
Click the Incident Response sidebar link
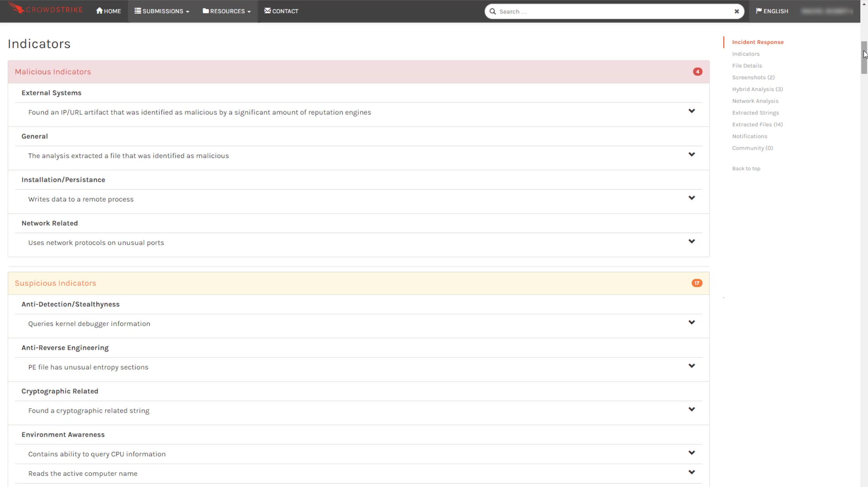click(x=758, y=41)
